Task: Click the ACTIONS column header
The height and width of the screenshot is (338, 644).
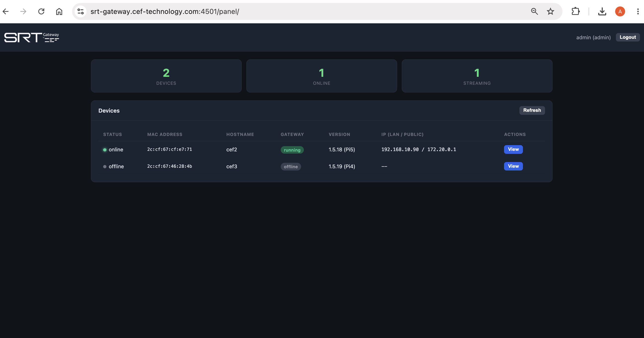Action: 515,134
